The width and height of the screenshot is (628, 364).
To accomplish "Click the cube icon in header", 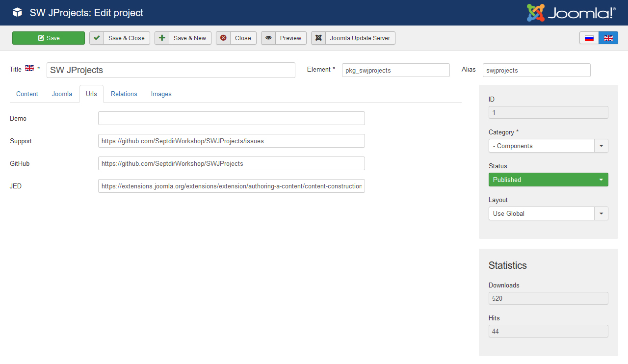I will 17,12.
